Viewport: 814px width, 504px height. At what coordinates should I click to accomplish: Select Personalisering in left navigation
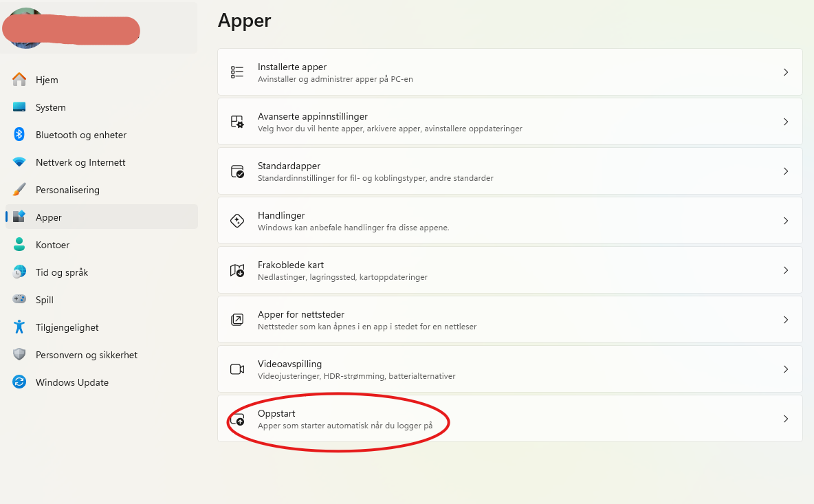tap(67, 190)
